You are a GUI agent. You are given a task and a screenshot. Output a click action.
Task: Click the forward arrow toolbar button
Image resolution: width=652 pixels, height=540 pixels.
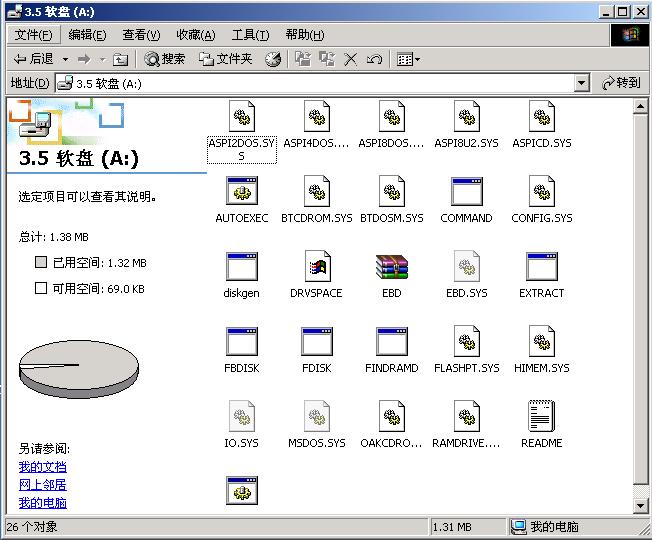click(84, 59)
